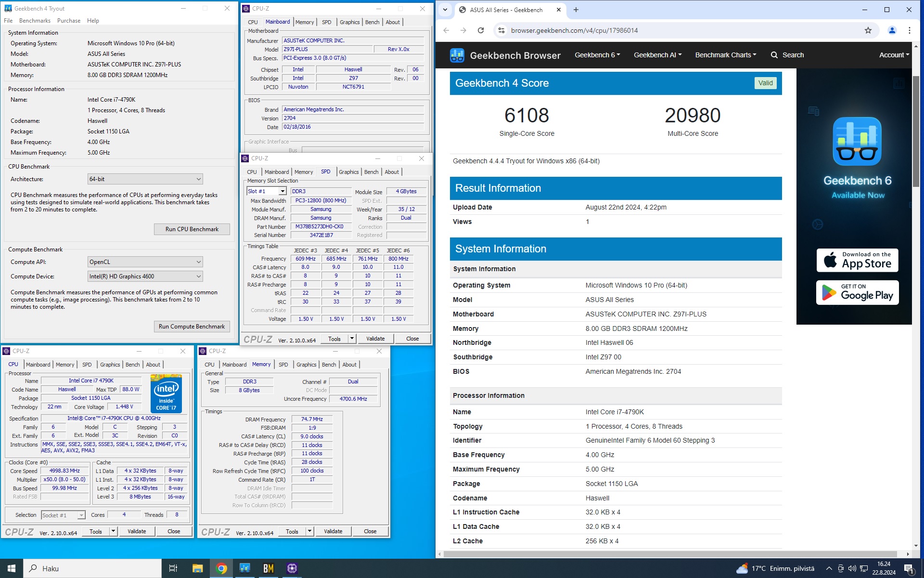Click Validate in the SPD CPU-Z window
The width and height of the screenshot is (924, 578).
375,339
